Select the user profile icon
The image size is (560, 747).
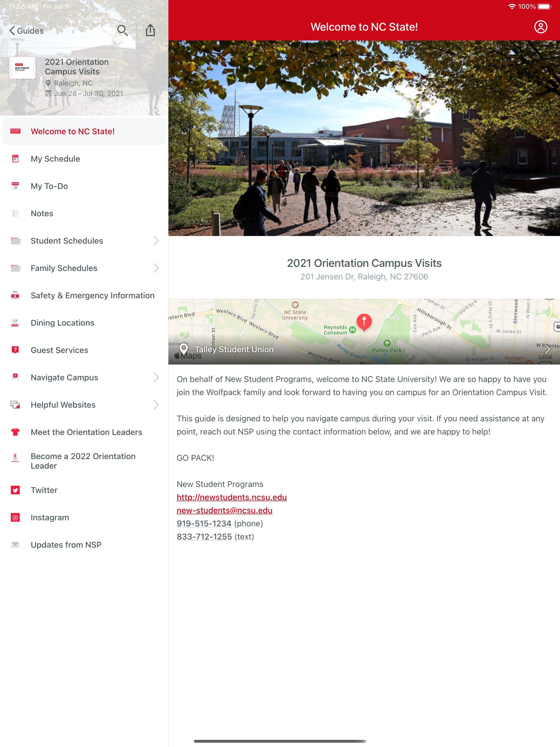541,27
